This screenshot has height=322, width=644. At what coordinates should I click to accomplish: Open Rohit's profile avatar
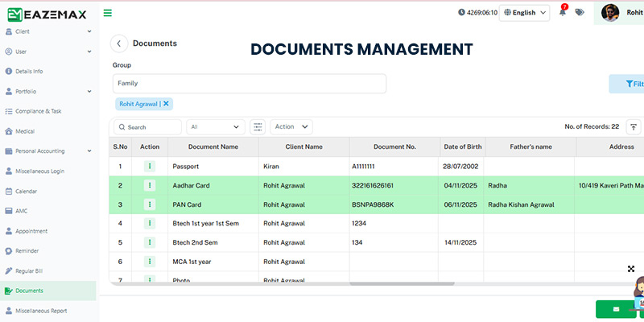[x=610, y=13]
